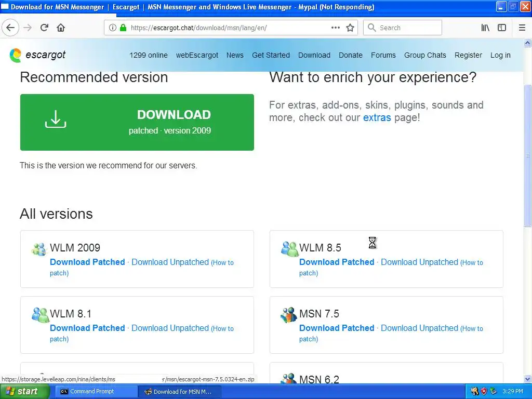Click the URL address bar text
Viewport: 532px width, 399px height.
click(198, 28)
